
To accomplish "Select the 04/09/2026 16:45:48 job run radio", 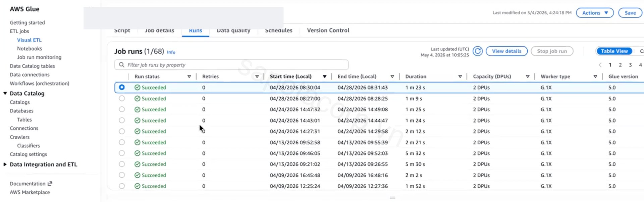I will (x=122, y=175).
